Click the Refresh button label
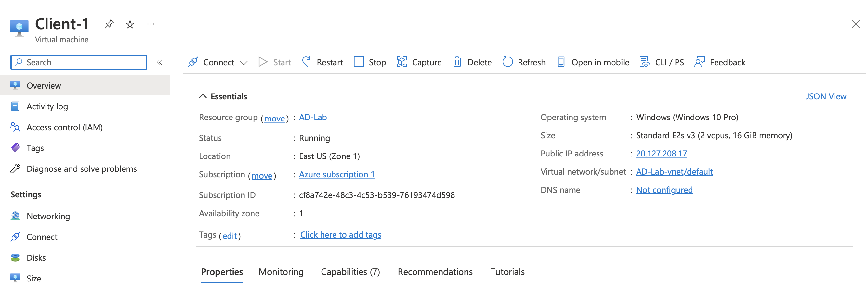 tap(532, 62)
